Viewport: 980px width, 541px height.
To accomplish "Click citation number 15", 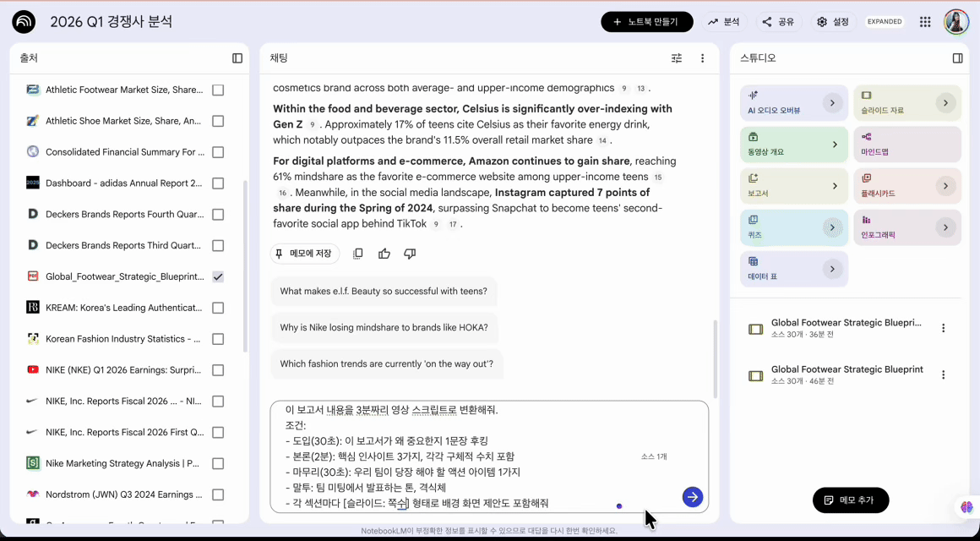I will click(x=657, y=178).
